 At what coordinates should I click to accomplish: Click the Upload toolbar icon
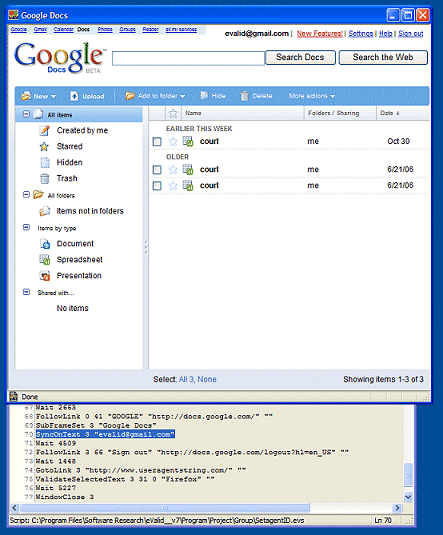[74, 96]
